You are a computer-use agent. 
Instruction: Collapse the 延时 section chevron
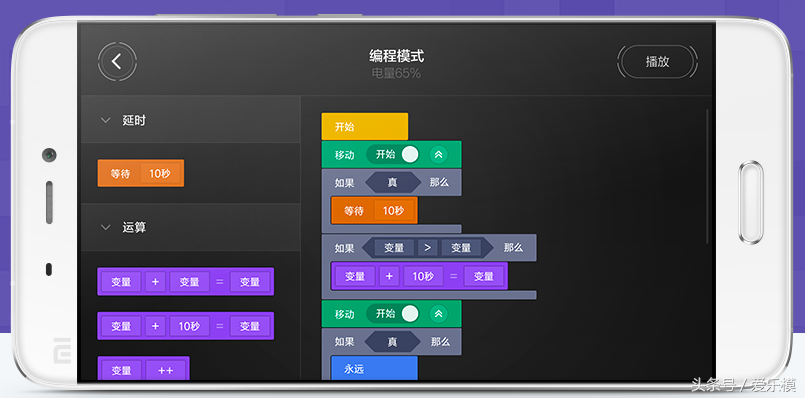pyautogui.click(x=106, y=121)
